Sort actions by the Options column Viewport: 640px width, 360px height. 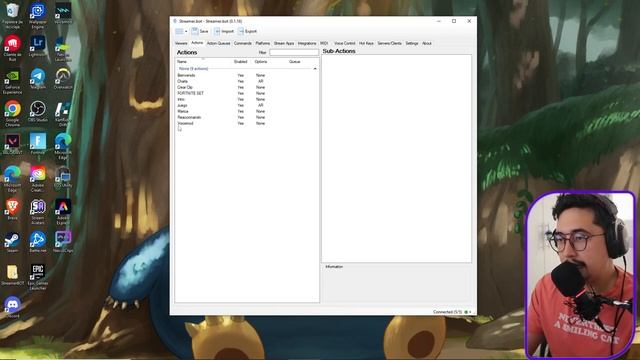click(x=261, y=62)
